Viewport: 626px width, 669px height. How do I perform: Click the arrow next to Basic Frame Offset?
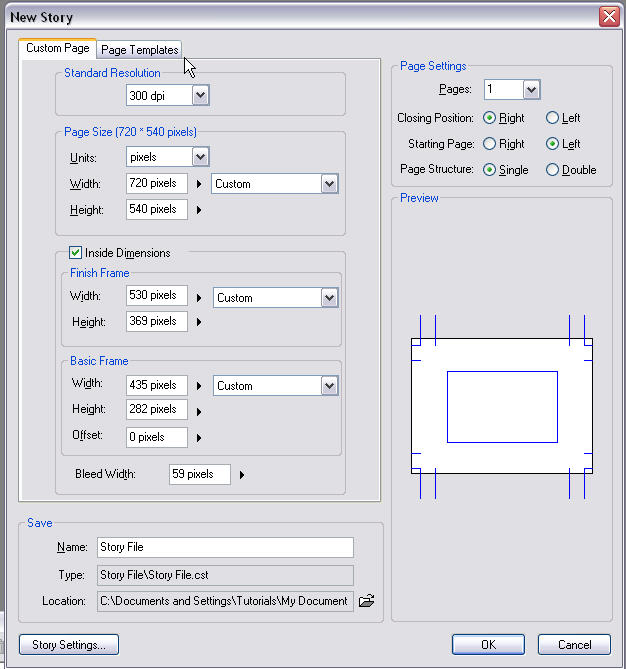click(x=200, y=438)
